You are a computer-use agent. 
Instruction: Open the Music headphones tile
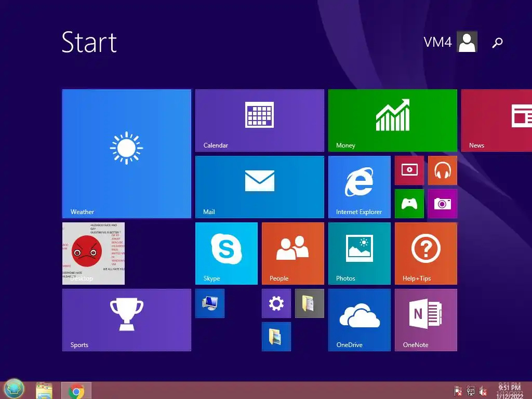pyautogui.click(x=443, y=170)
